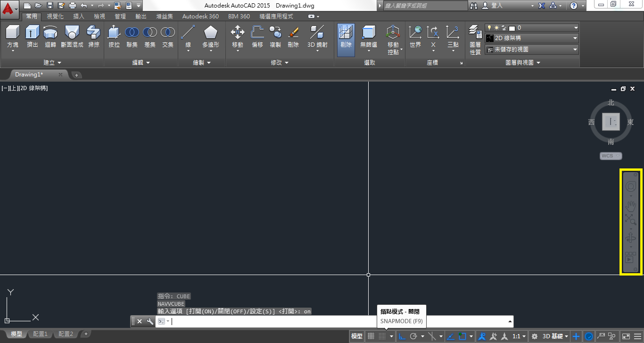
Task: Apply the 交集 intersect operation
Action: [168, 37]
